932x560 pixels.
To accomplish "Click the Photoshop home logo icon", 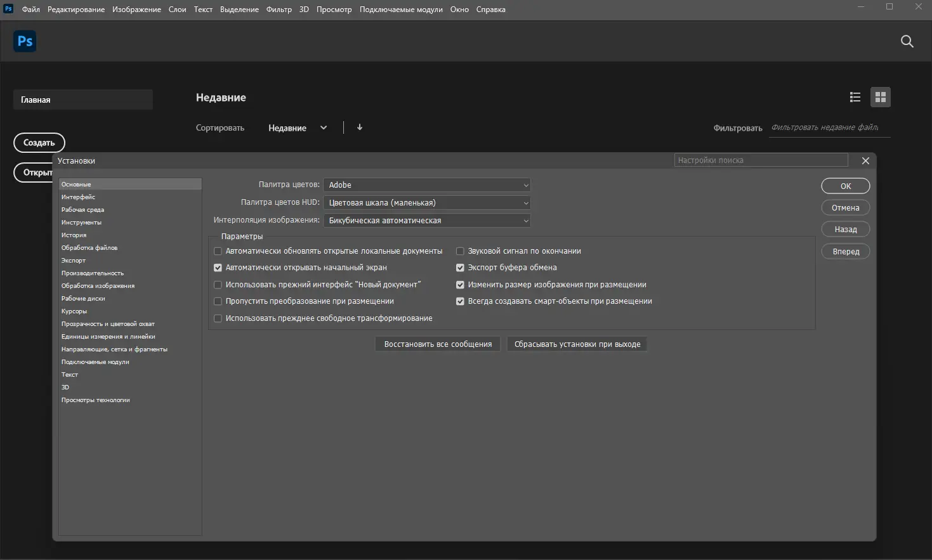I will [25, 41].
